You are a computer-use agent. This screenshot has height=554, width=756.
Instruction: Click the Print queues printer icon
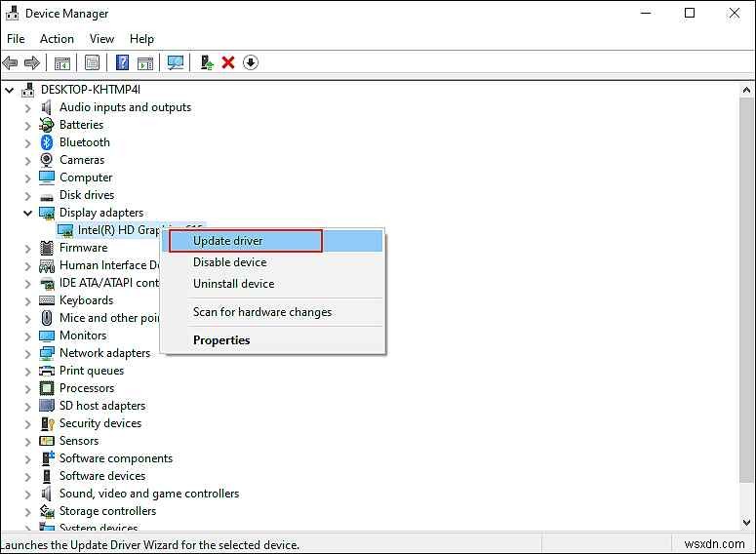click(x=47, y=371)
